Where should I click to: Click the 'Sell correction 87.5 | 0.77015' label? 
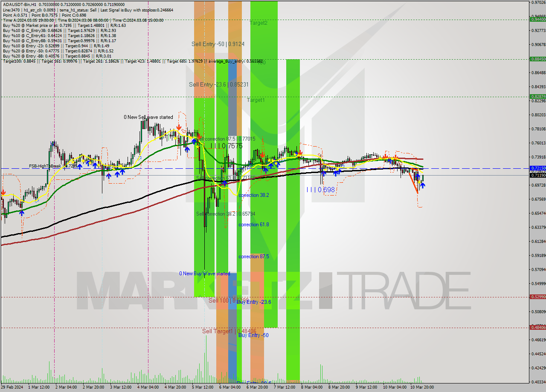[226, 139]
